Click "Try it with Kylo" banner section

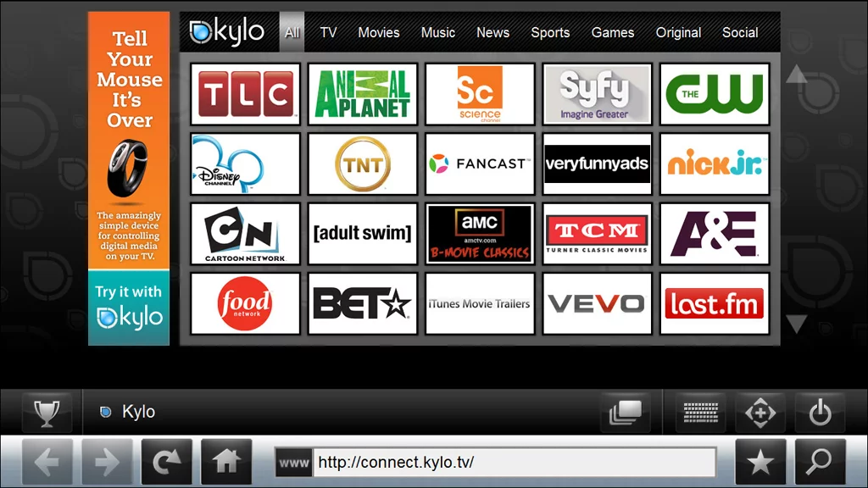pyautogui.click(x=129, y=308)
